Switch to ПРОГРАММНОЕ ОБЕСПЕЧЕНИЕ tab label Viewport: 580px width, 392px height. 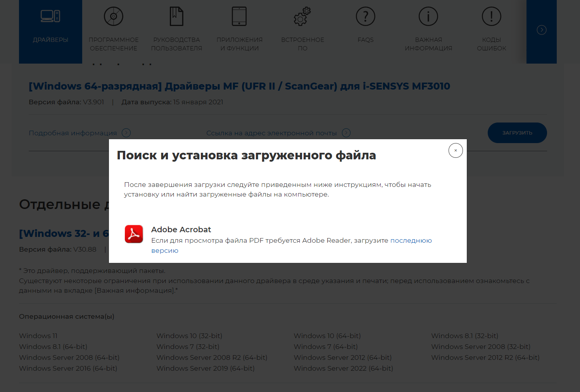click(114, 44)
